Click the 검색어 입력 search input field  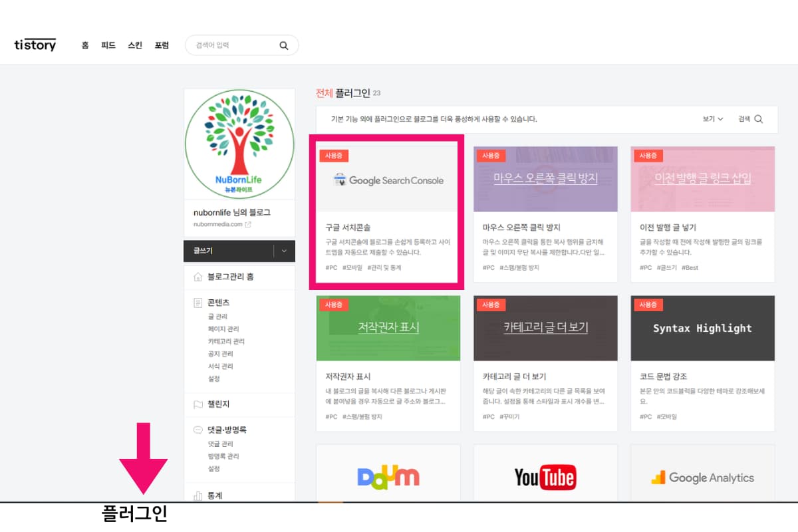[x=233, y=45]
